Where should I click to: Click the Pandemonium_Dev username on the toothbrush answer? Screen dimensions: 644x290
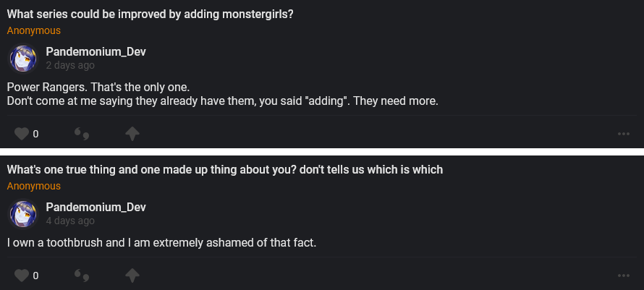click(96, 207)
